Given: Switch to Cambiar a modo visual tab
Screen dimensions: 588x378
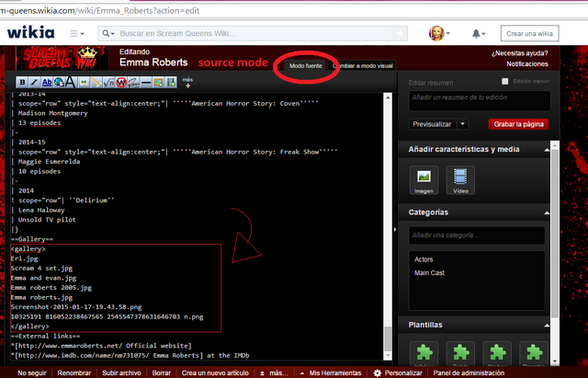Looking at the screenshot, I should coord(362,65).
